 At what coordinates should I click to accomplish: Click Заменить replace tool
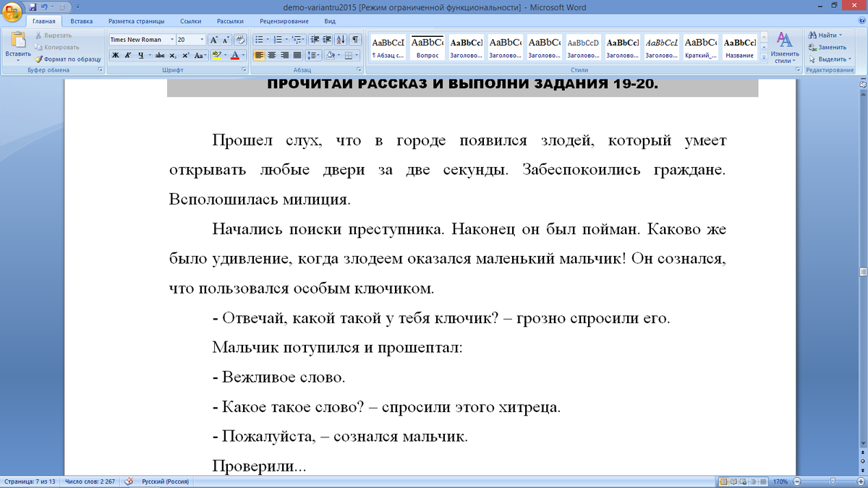[827, 47]
